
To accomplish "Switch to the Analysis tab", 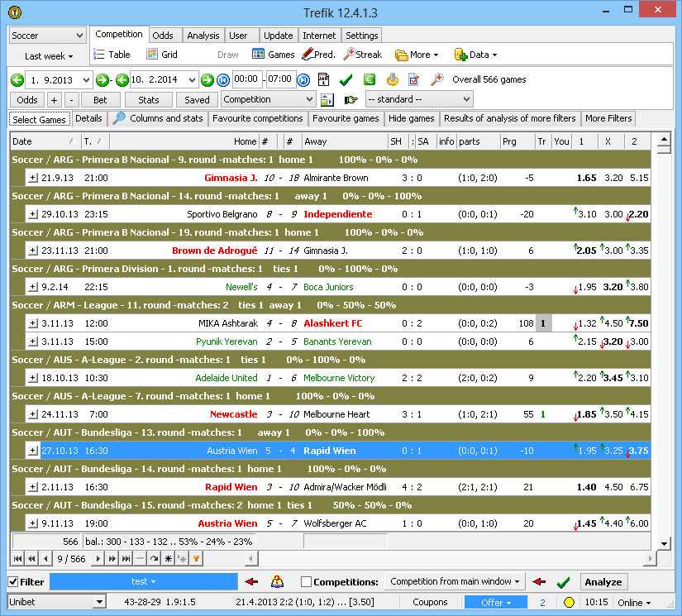I will coord(203,36).
